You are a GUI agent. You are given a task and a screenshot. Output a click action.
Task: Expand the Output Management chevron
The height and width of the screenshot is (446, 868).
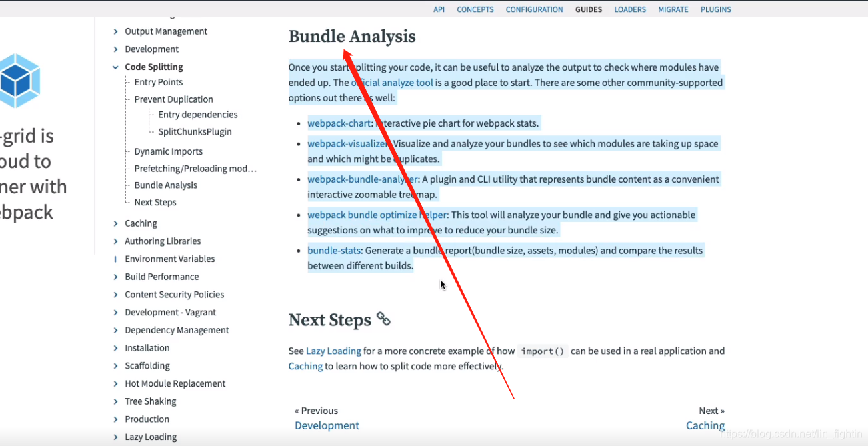115,31
